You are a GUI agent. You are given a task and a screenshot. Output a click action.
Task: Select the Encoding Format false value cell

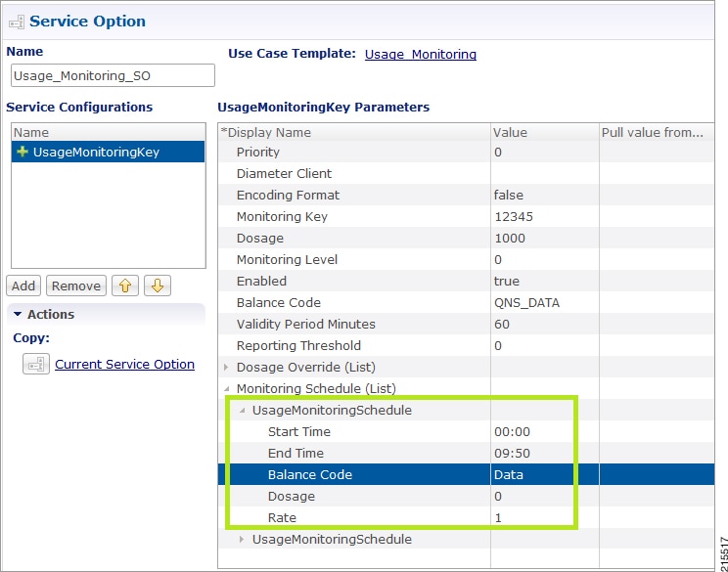pyautogui.click(x=544, y=195)
